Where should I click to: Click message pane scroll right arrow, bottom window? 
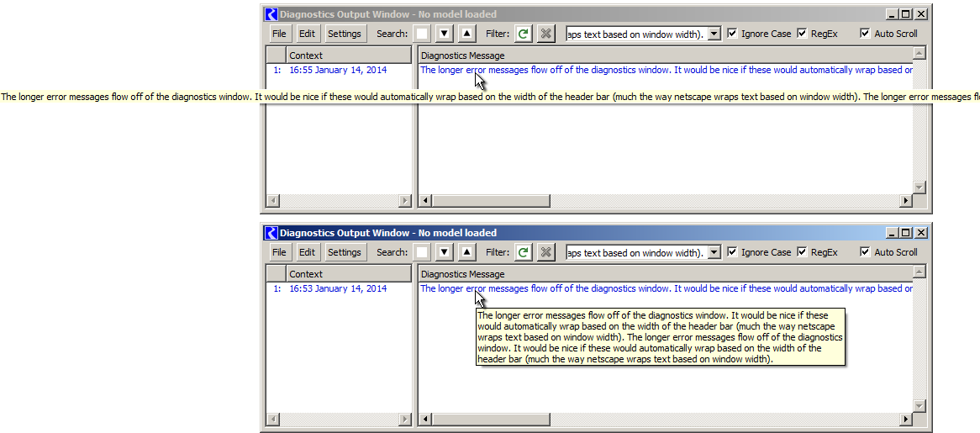[x=906, y=420]
